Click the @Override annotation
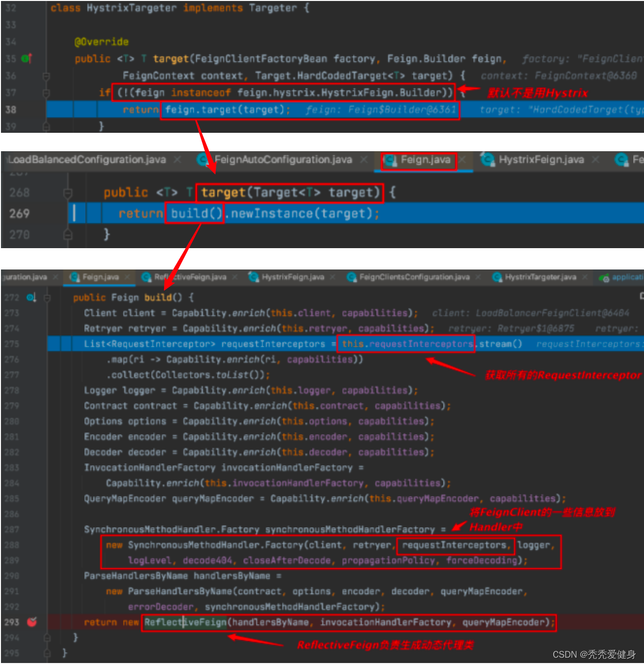This screenshot has height=664, width=644. point(101,42)
